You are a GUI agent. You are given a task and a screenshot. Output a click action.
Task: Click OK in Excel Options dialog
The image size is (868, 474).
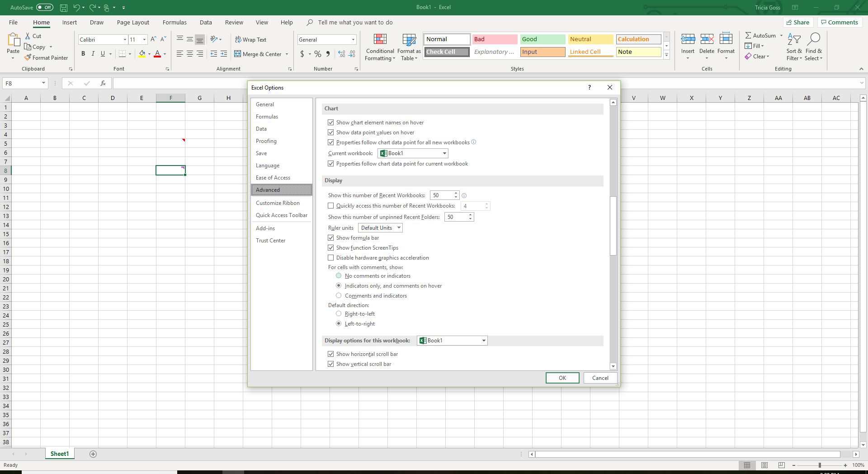[562, 378]
